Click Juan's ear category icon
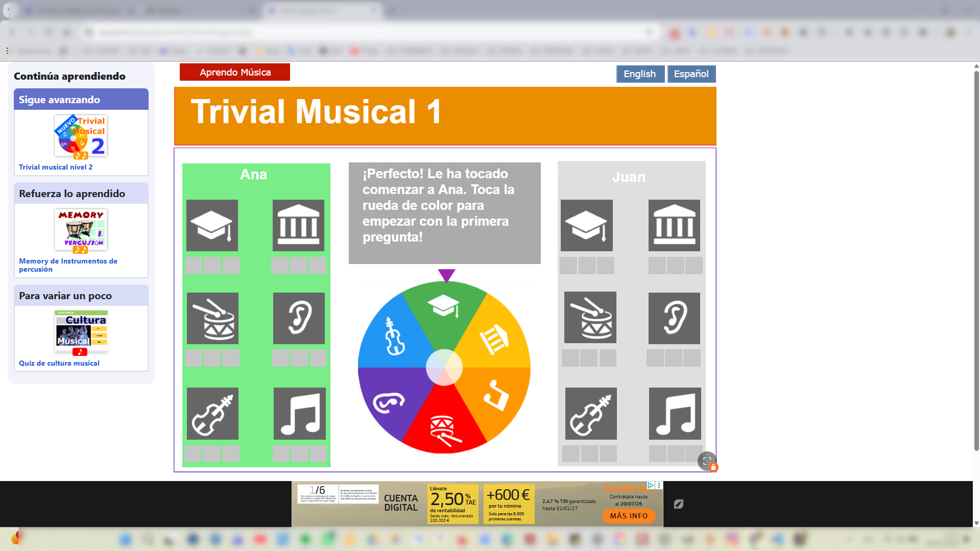The width and height of the screenshot is (980, 551). click(674, 318)
